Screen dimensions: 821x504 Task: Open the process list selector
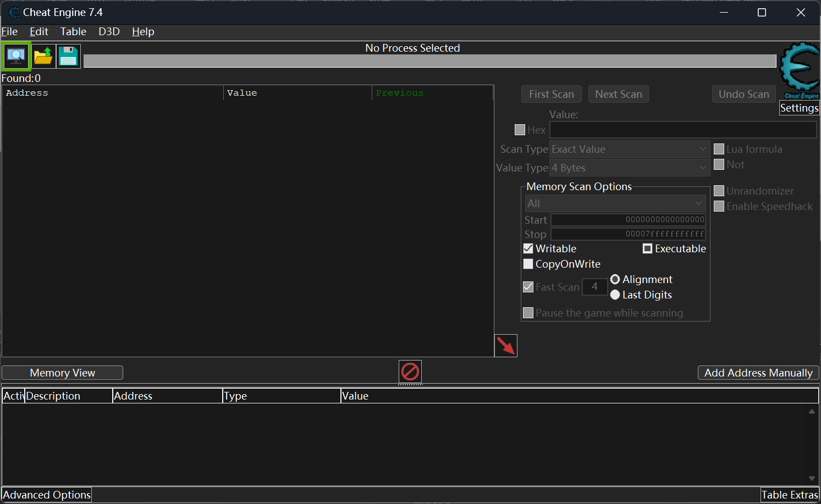(x=16, y=56)
